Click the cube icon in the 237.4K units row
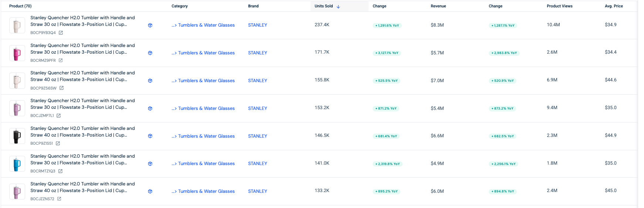Viewport: 644px width, 208px height. pos(150,26)
